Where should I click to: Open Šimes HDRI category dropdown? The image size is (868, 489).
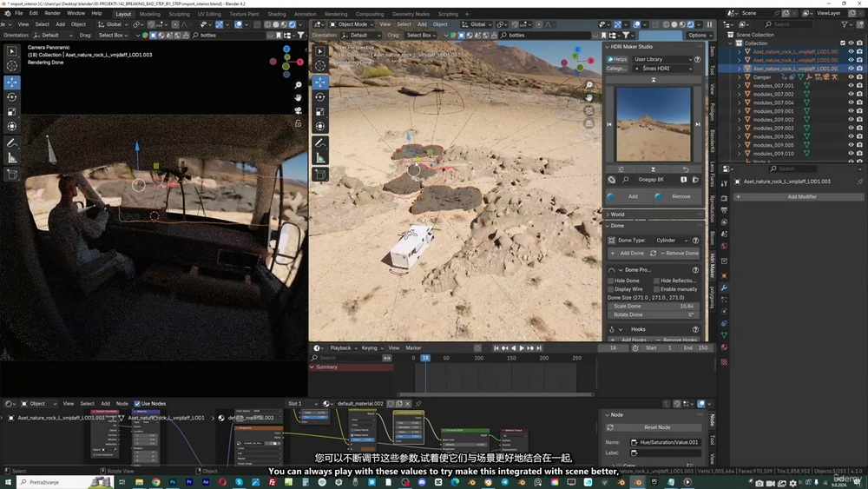coord(662,69)
